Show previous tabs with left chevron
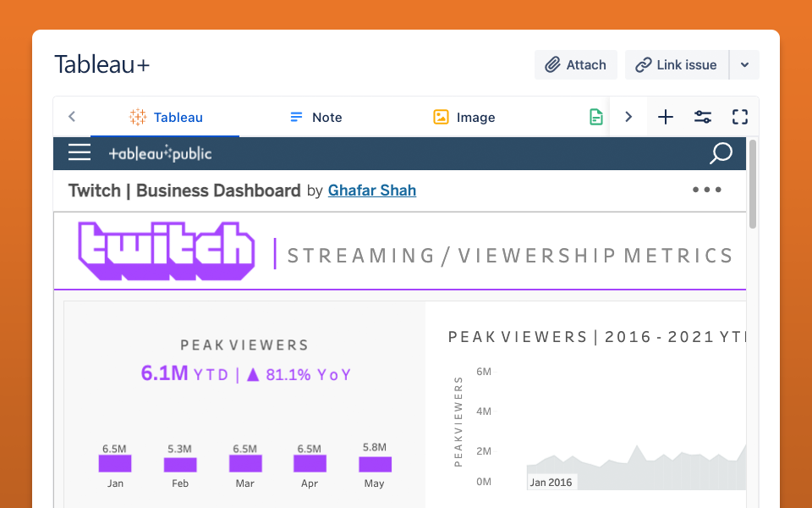Image resolution: width=812 pixels, height=508 pixels. [x=72, y=117]
